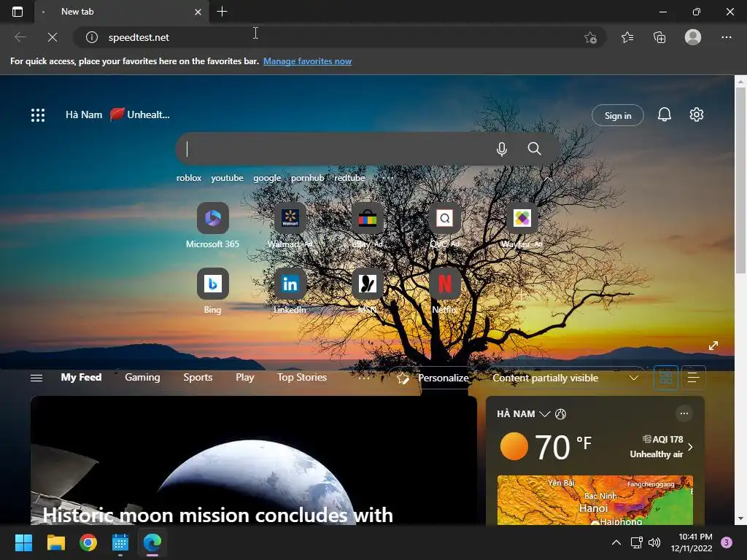The height and width of the screenshot is (560, 747).
Task: Open the Favorites panel
Action: [x=627, y=37]
